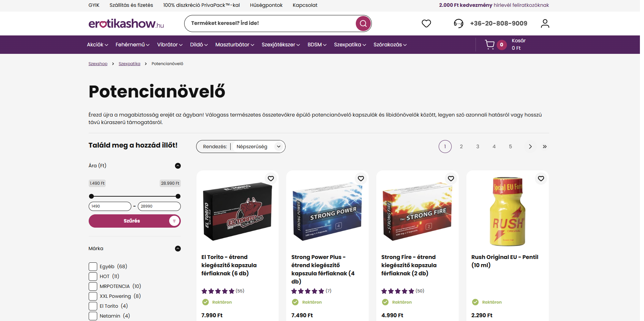The height and width of the screenshot is (321, 644).
Task: Go to page 3
Action: pyautogui.click(x=478, y=147)
